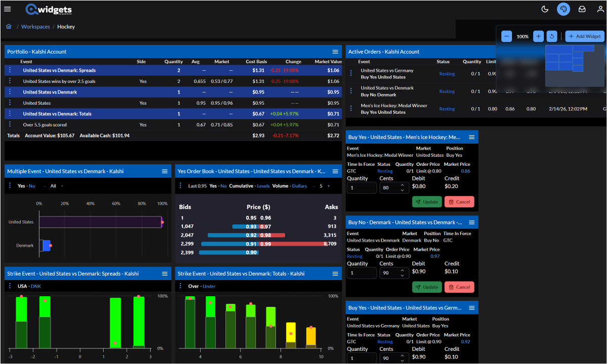Open options for 'over 2.5 goals' row

[9, 81]
